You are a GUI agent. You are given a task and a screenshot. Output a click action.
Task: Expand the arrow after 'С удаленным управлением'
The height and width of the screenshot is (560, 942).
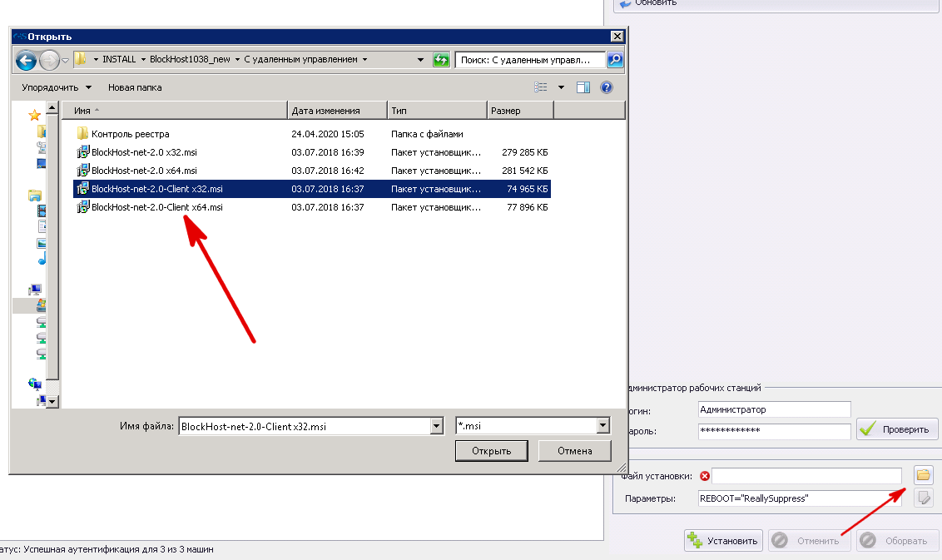click(364, 59)
